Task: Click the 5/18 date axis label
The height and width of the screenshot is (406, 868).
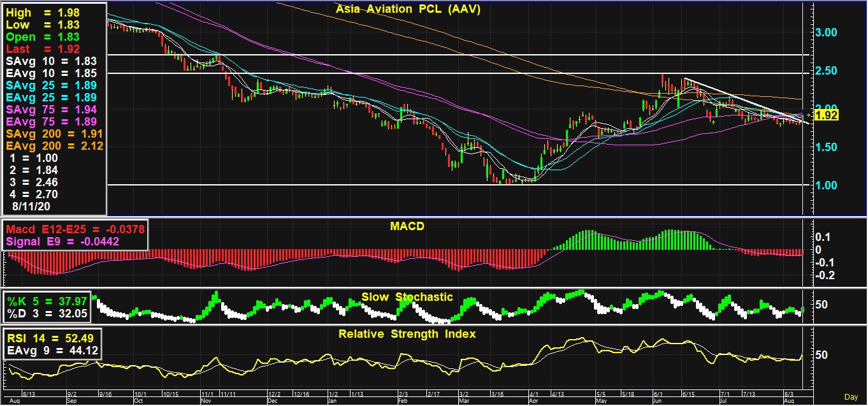Action: [627, 395]
